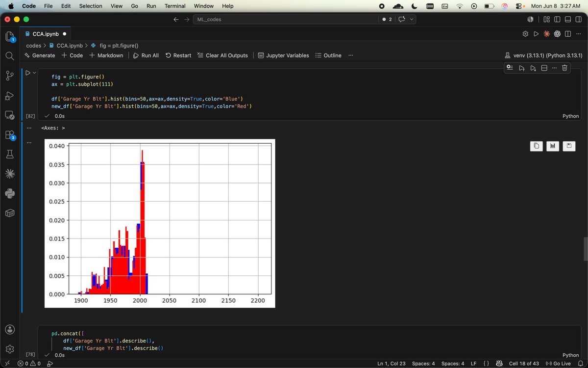This screenshot has width=588, height=368.
Task: Click the orange Claude icon in editor toolbar
Action: 546,34
